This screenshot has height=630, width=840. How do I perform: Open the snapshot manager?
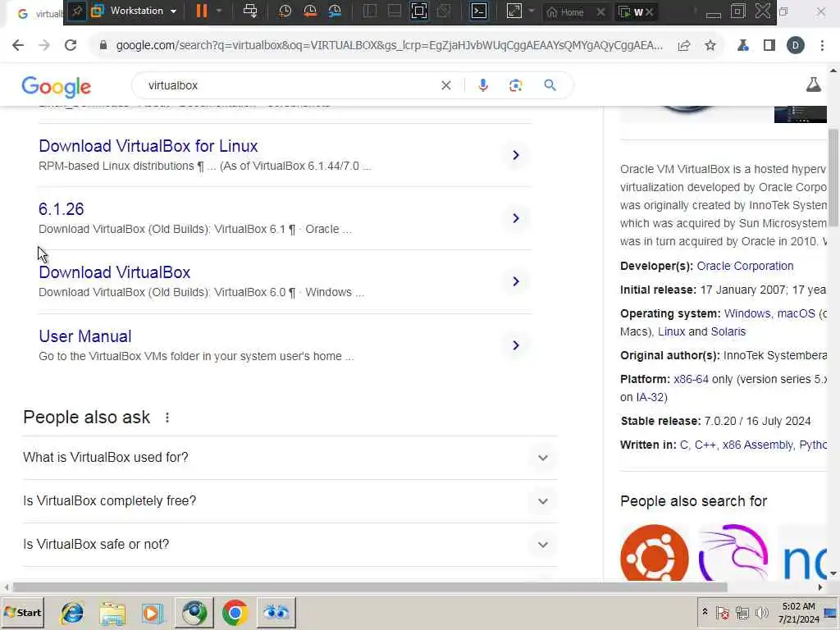coord(335,11)
